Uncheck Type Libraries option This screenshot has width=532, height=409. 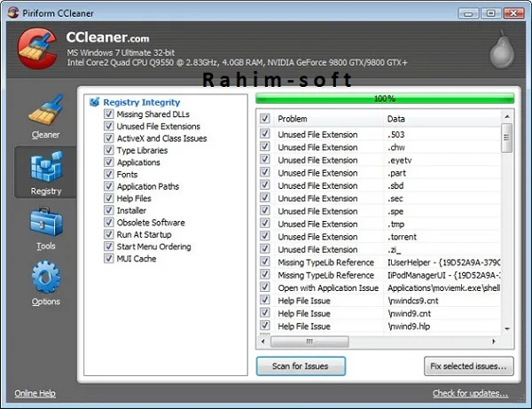tap(108, 150)
